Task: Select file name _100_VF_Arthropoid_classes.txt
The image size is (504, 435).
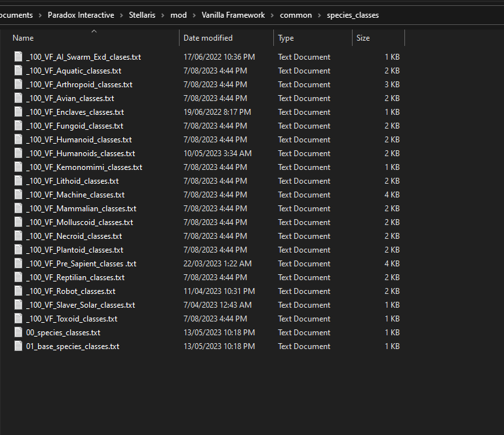Action: point(79,85)
